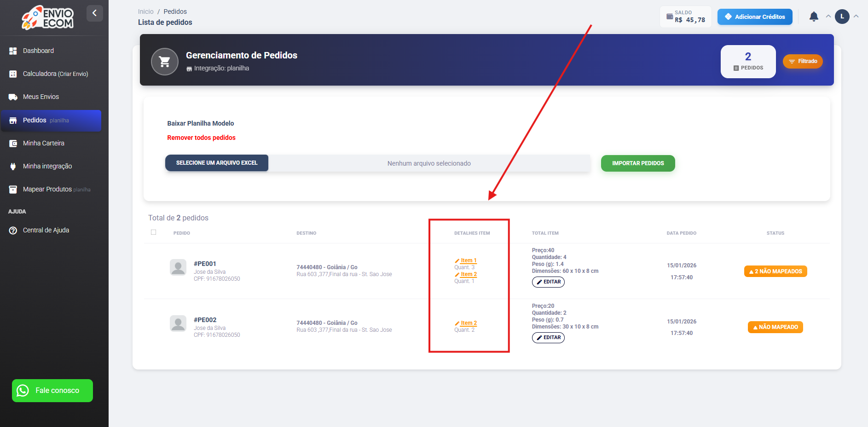
Task: Toggle the select-all orders checkbox
Action: [154, 232]
